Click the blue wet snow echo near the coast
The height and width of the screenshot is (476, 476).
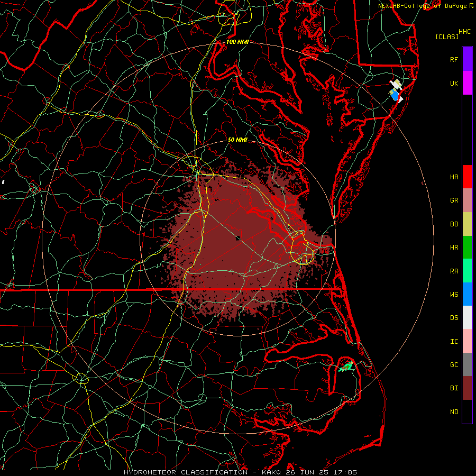point(395,95)
